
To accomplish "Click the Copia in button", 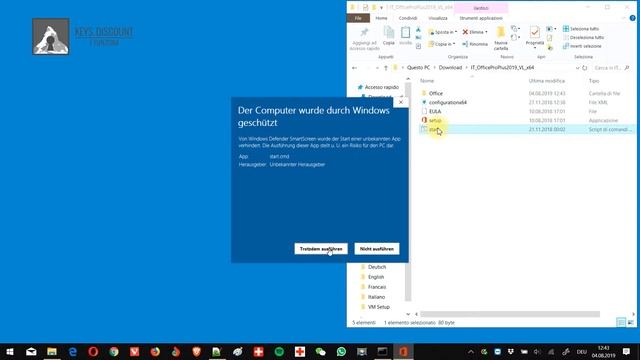I will tap(441, 44).
